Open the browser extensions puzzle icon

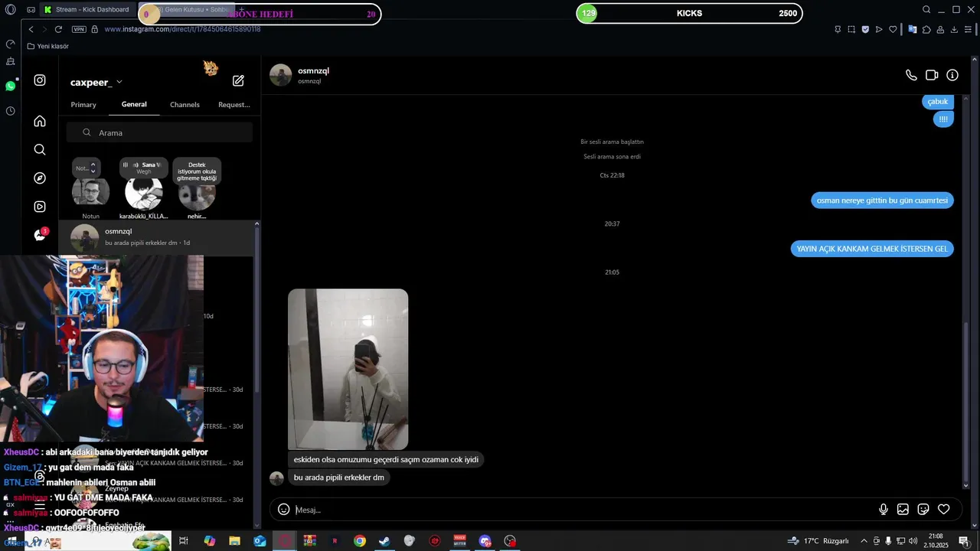[926, 29]
